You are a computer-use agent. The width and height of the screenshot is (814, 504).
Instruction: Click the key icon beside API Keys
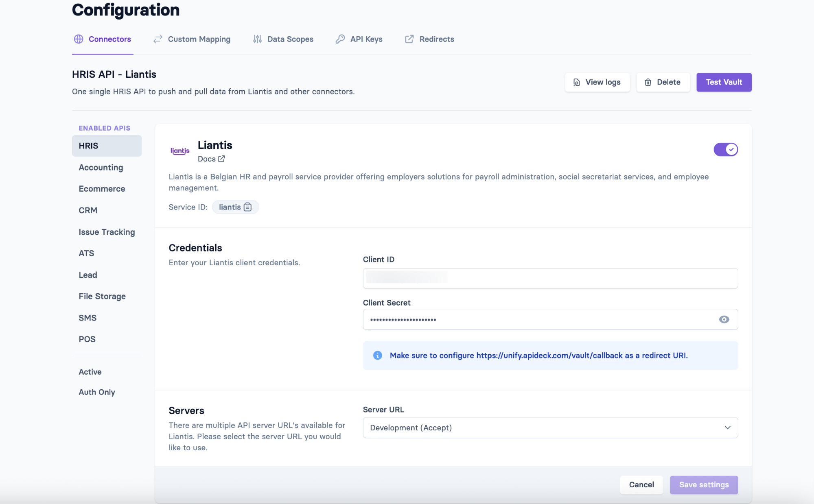click(x=340, y=39)
